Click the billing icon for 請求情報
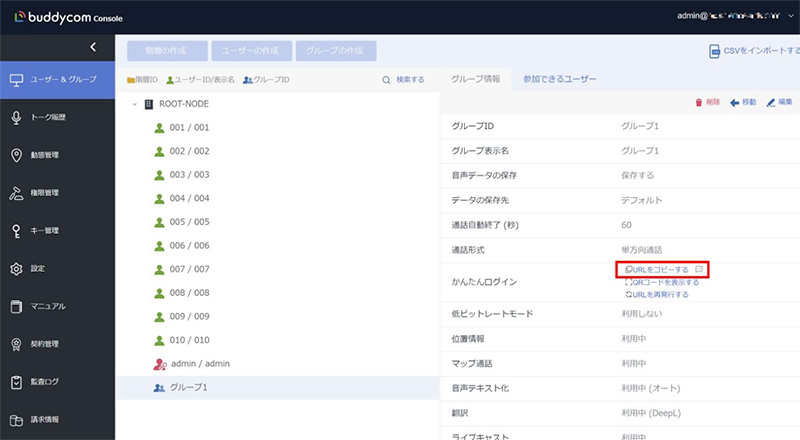The height and width of the screenshot is (440, 800). [16, 420]
